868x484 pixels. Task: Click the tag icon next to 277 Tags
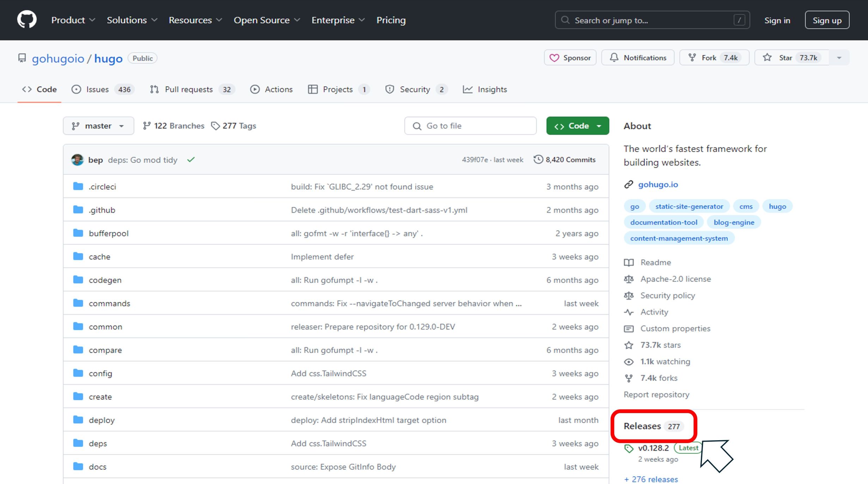215,126
